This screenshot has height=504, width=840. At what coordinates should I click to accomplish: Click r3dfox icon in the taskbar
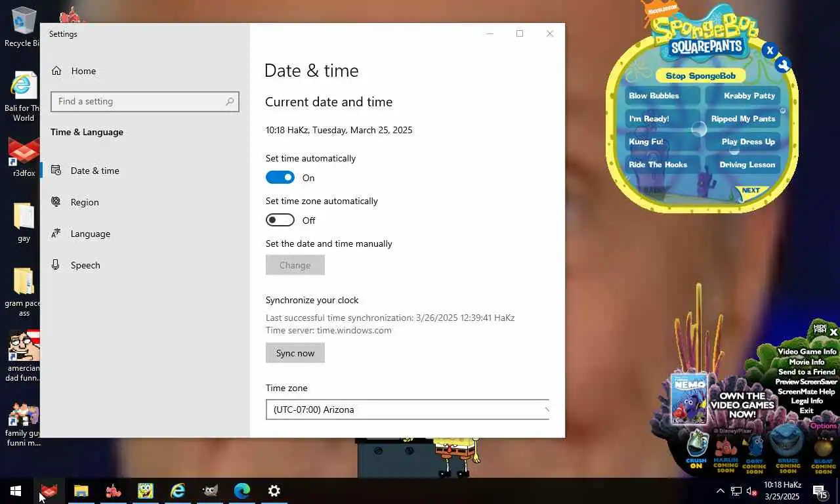tap(49, 491)
